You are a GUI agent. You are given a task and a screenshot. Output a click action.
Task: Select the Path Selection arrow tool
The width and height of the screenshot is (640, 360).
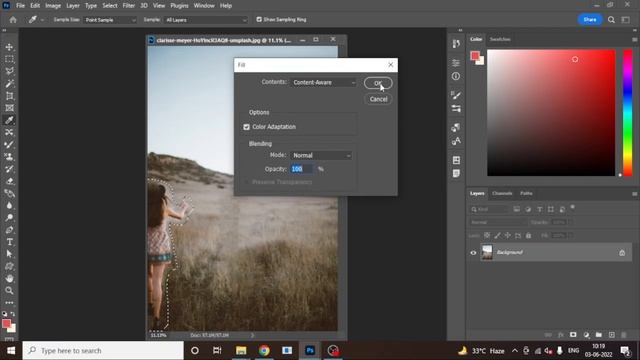click(9, 254)
